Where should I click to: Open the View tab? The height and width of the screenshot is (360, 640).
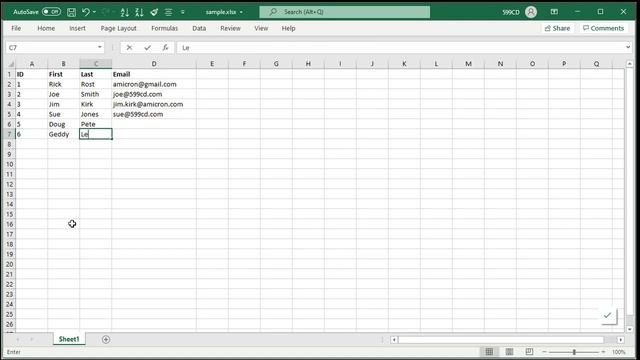[x=261, y=28]
